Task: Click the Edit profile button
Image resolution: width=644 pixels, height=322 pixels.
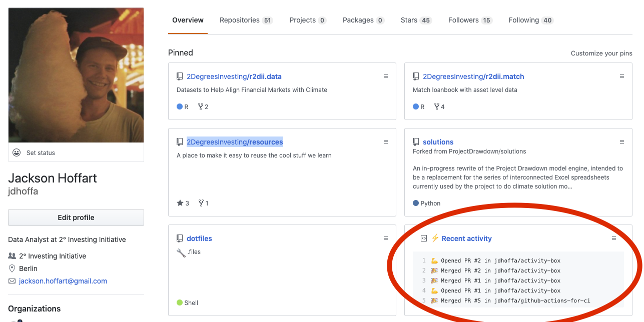Action: click(x=76, y=217)
